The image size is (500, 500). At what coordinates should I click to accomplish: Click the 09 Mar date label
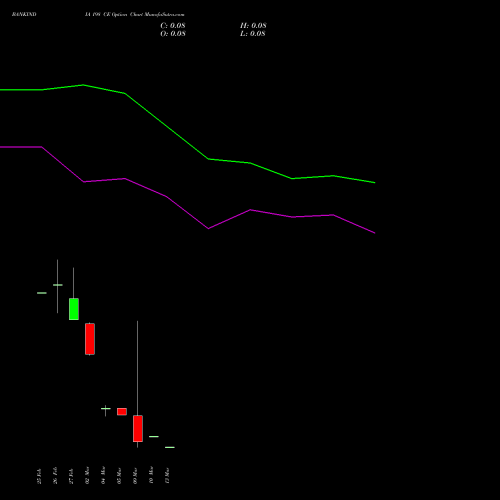tap(135, 476)
